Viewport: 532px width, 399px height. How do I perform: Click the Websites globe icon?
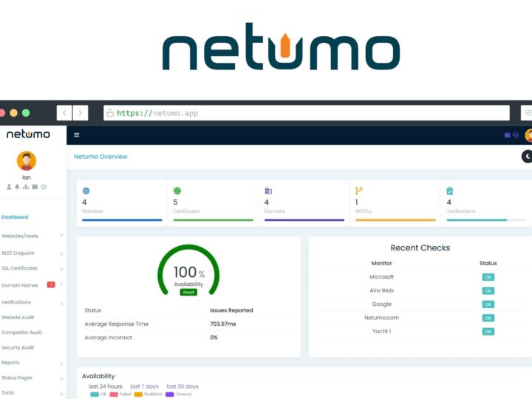point(86,191)
